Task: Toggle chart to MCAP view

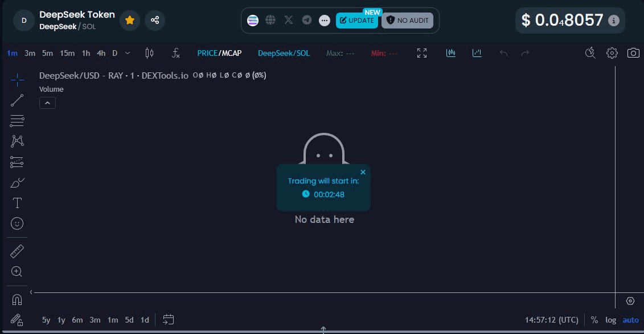Action: coord(232,53)
